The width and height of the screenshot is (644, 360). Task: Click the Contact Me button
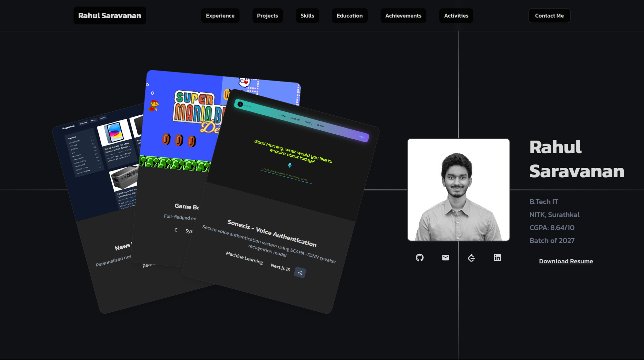549,16
